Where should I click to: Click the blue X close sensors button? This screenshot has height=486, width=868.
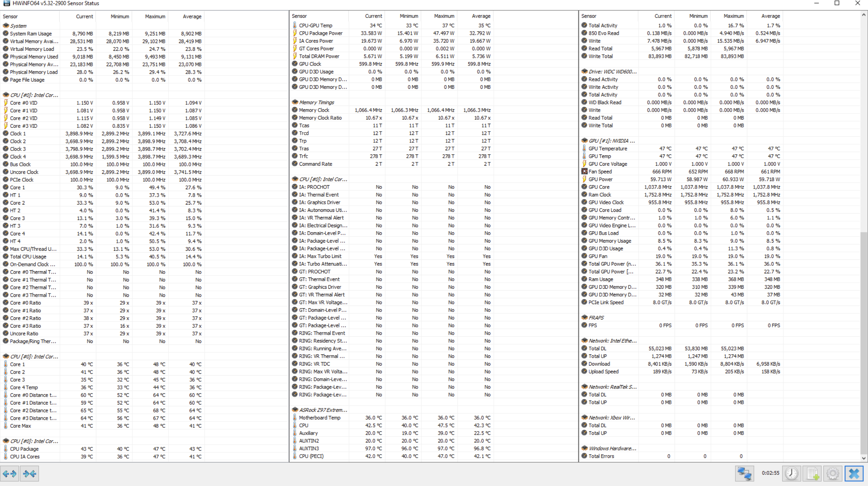point(854,473)
